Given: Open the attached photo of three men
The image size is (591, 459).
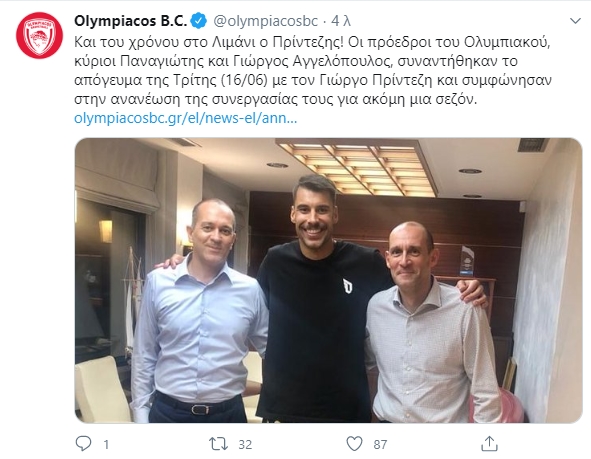Looking at the screenshot, I should click(328, 280).
